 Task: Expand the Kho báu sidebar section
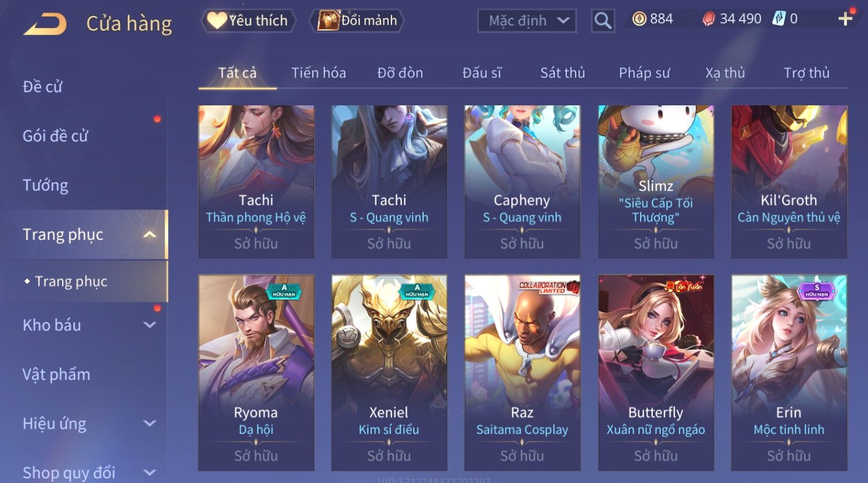tap(150, 325)
